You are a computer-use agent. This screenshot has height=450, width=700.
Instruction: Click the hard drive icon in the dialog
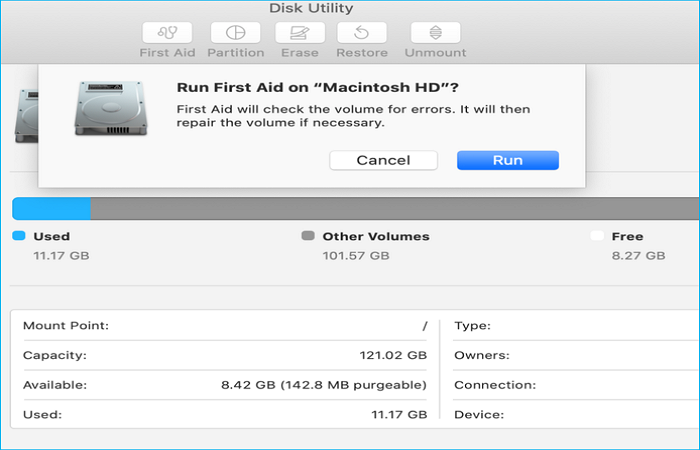tap(106, 108)
